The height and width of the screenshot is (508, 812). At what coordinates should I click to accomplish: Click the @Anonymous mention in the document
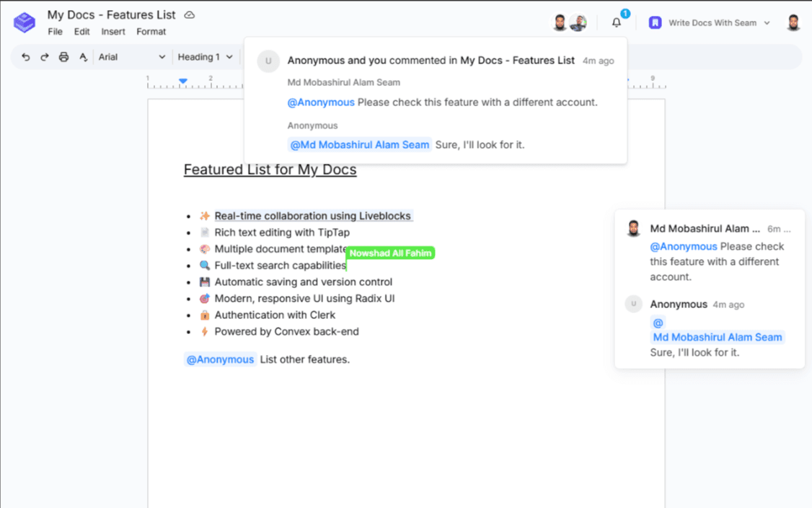[220, 359]
